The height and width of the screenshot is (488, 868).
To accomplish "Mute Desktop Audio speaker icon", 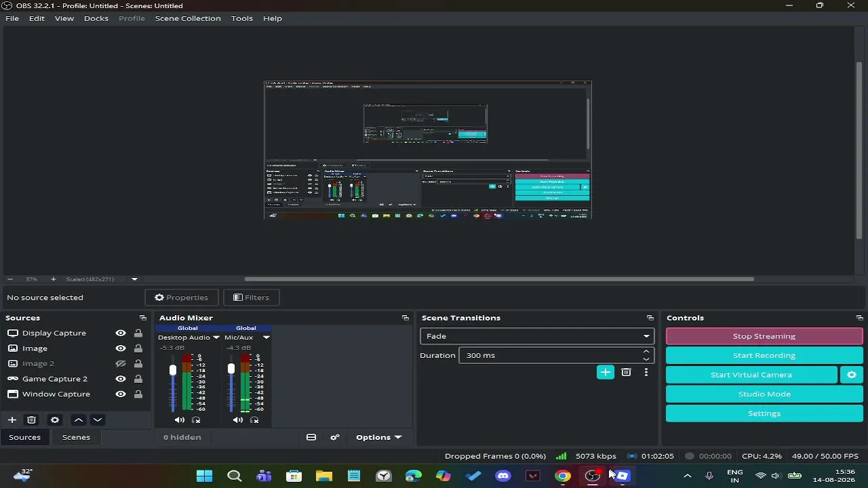I will (179, 420).
